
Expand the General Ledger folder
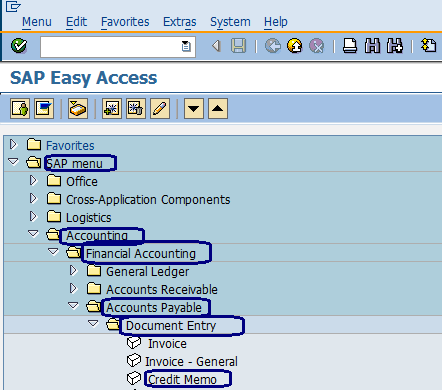(73, 270)
